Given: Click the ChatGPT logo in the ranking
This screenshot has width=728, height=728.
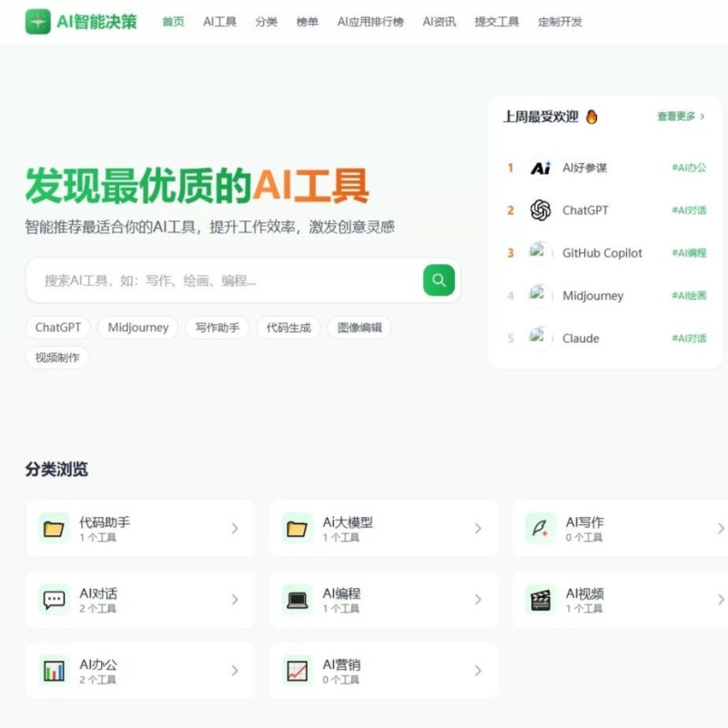Looking at the screenshot, I should pyautogui.click(x=540, y=210).
